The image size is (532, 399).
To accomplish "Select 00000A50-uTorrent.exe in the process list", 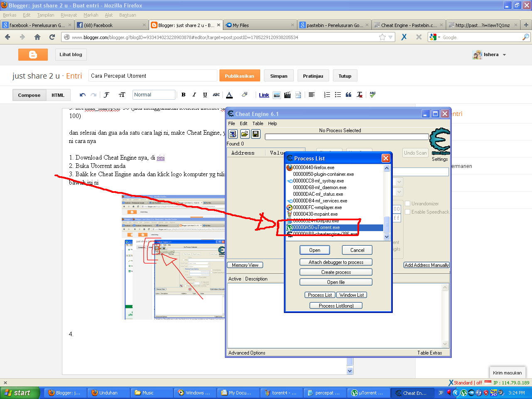I will [335, 227].
